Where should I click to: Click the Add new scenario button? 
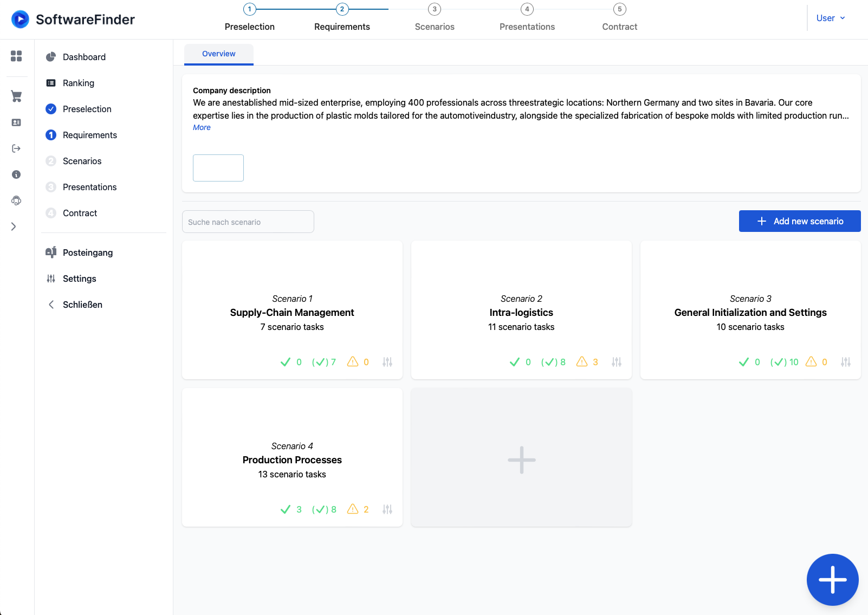pyautogui.click(x=799, y=221)
